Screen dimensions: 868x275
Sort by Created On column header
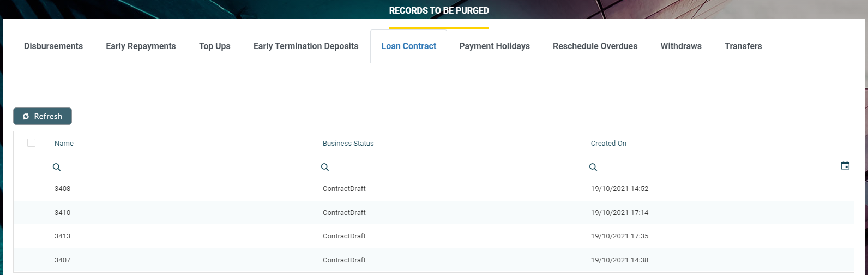pos(608,144)
